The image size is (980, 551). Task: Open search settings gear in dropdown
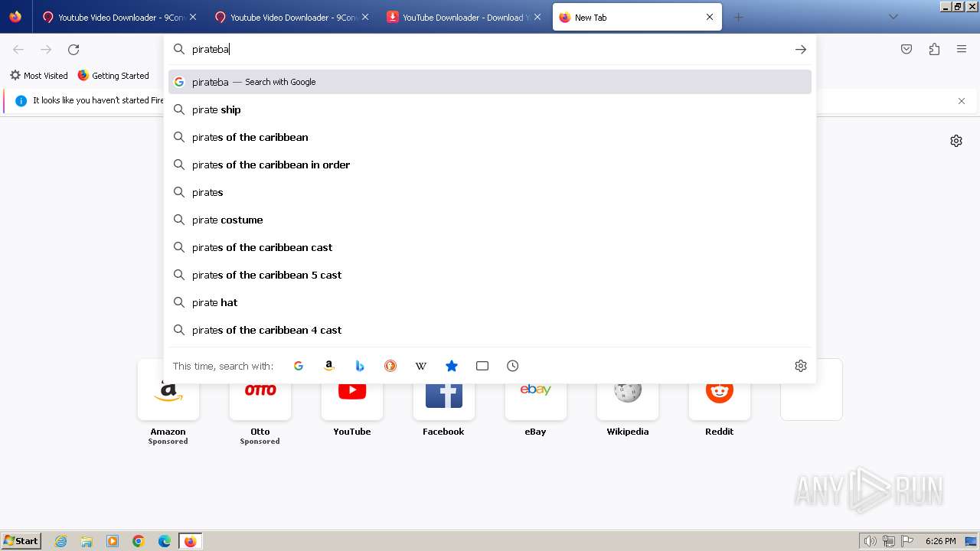801,366
